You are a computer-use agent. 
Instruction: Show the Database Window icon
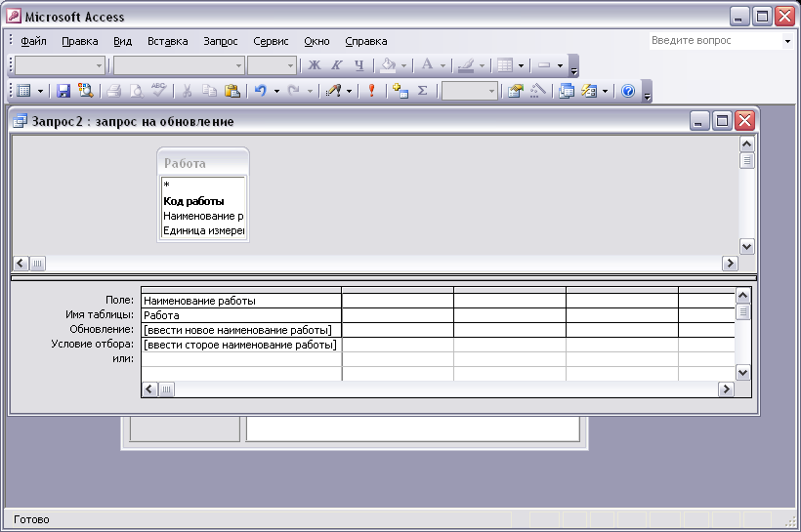point(567,91)
